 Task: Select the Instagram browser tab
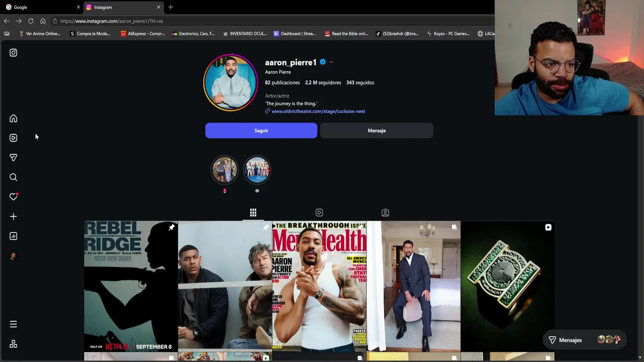click(x=123, y=7)
